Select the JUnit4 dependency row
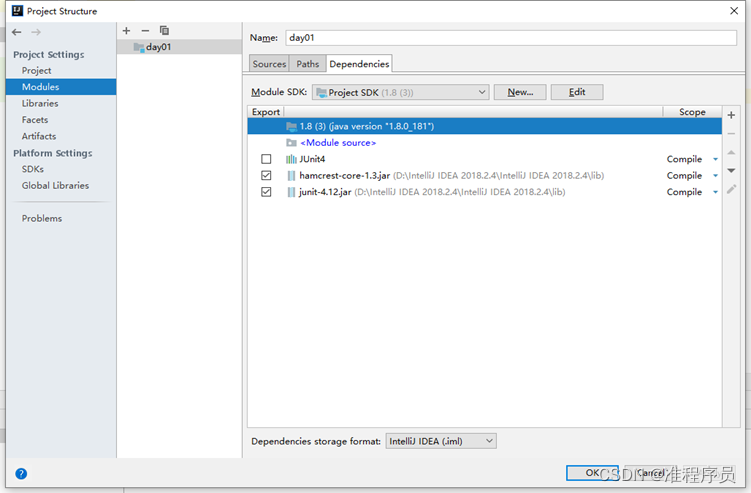Image resolution: width=751 pixels, height=493 pixels. point(484,159)
